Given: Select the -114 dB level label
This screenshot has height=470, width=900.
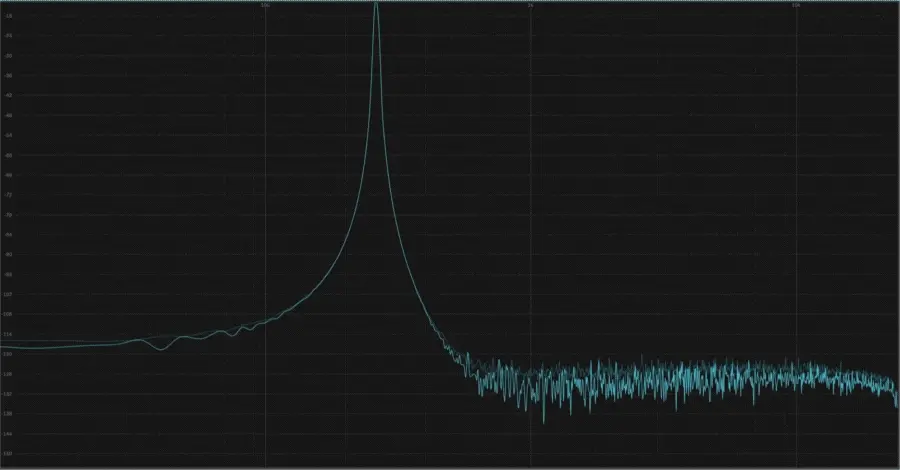Looking at the screenshot, I should click(8, 334).
